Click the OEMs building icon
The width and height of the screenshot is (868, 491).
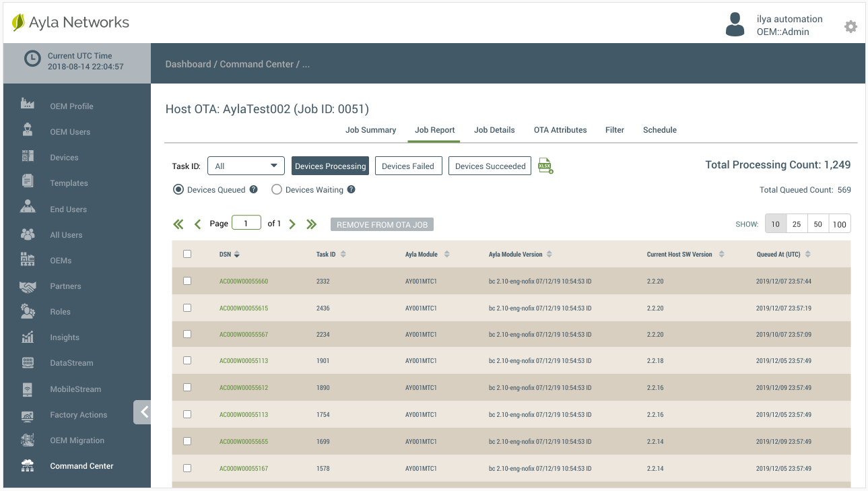coord(28,259)
